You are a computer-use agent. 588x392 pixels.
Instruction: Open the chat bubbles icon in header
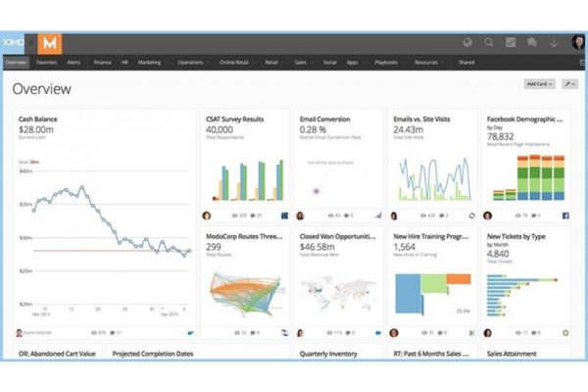532,43
